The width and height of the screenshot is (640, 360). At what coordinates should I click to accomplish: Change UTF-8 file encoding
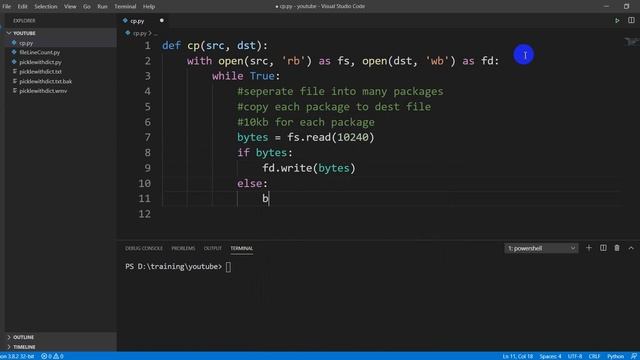(575, 356)
